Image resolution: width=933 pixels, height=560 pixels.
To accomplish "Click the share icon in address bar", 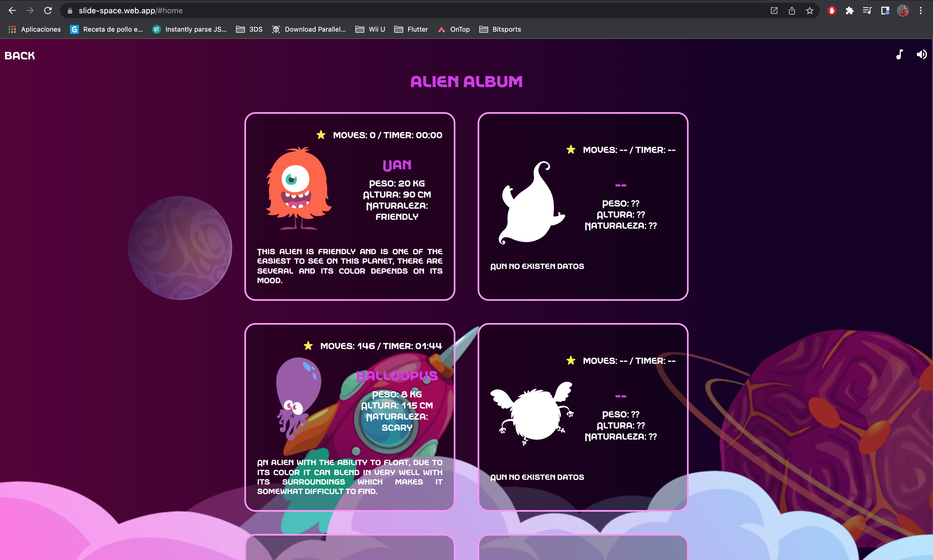I will (x=792, y=11).
